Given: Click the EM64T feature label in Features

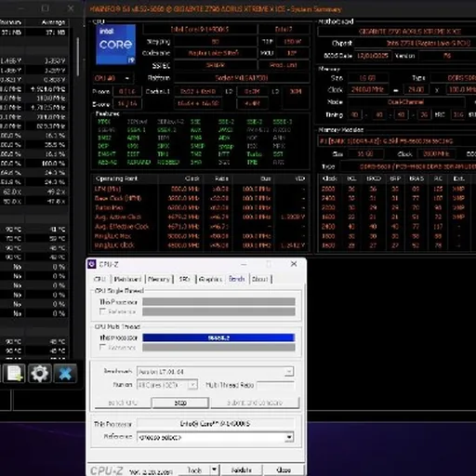Looking at the screenshot, I should click(107, 154).
